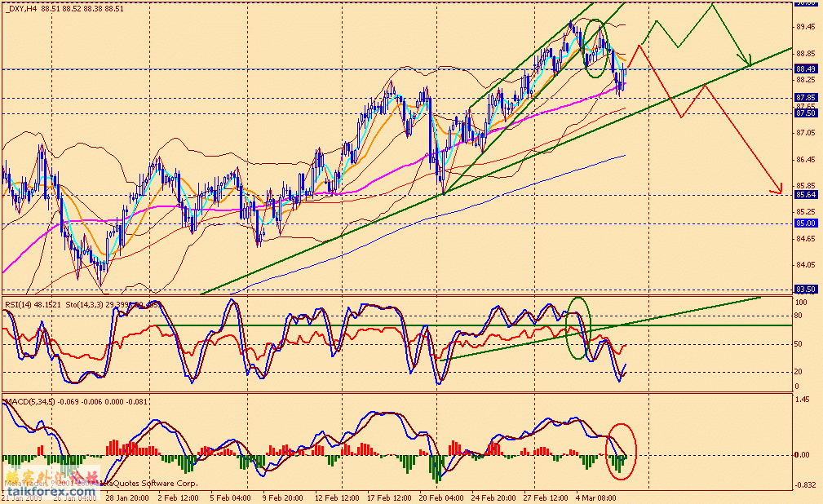
Task: Click the 28 Jan 20:00 time axis label
Action: coord(127,497)
